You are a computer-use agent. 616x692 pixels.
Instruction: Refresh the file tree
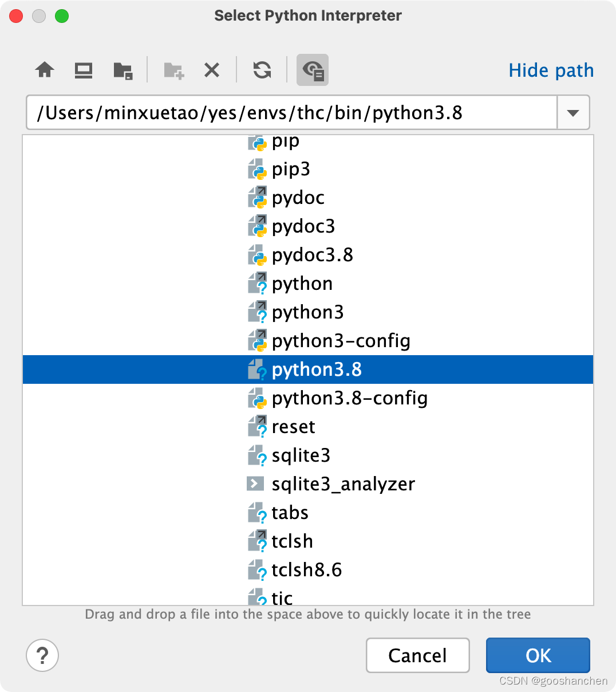[262, 70]
